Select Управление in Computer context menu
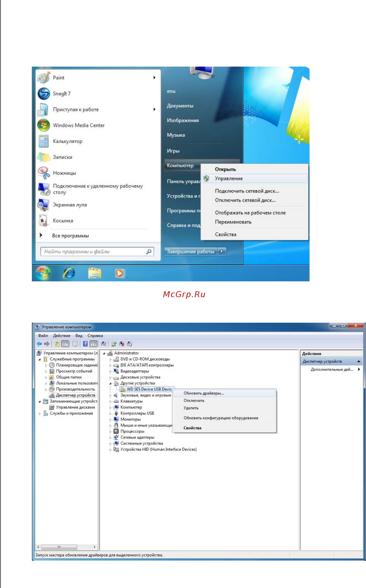The image size is (366, 588). pyautogui.click(x=254, y=178)
